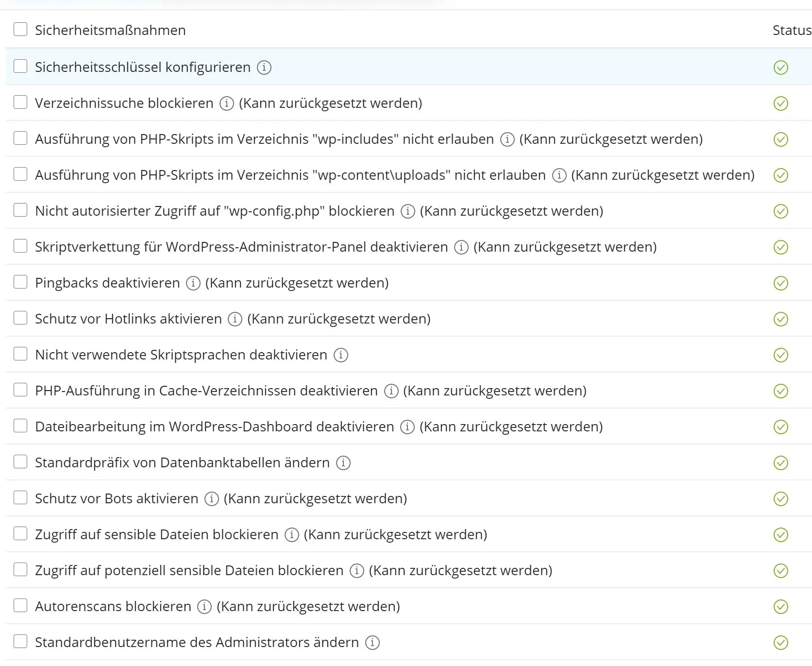The height and width of the screenshot is (666, 812).
Task: Select checkbox for wp-content\uploads row
Action: tap(20, 174)
